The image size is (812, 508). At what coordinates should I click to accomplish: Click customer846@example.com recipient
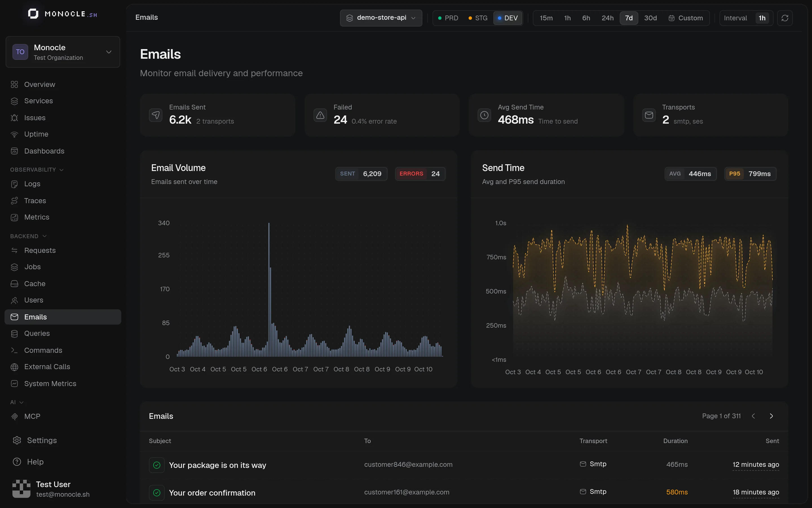[408, 464]
